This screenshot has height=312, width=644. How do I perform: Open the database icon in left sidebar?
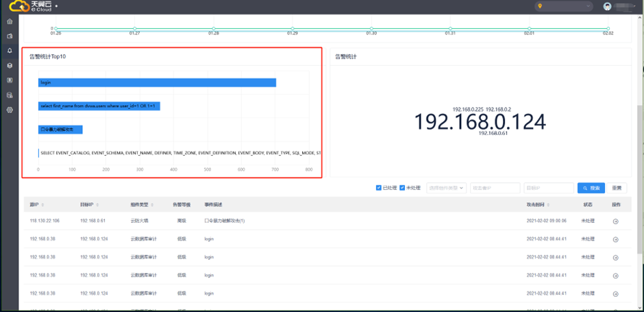[10, 95]
